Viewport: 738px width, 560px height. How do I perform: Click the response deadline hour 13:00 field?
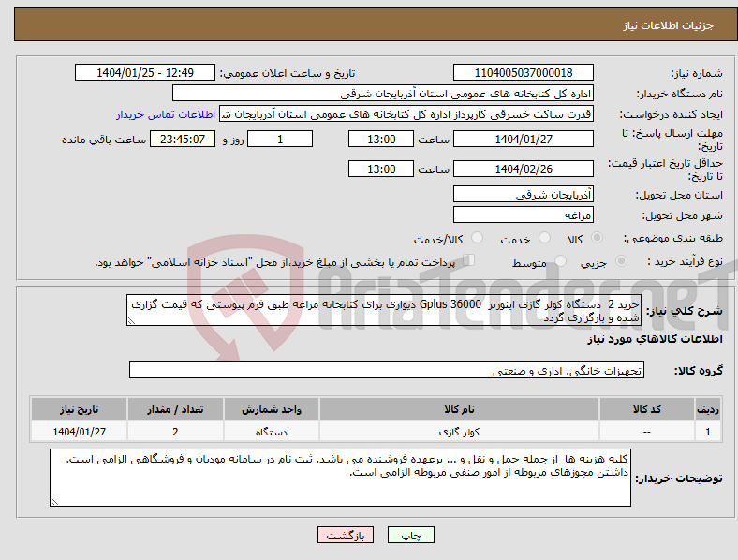tap(381, 139)
